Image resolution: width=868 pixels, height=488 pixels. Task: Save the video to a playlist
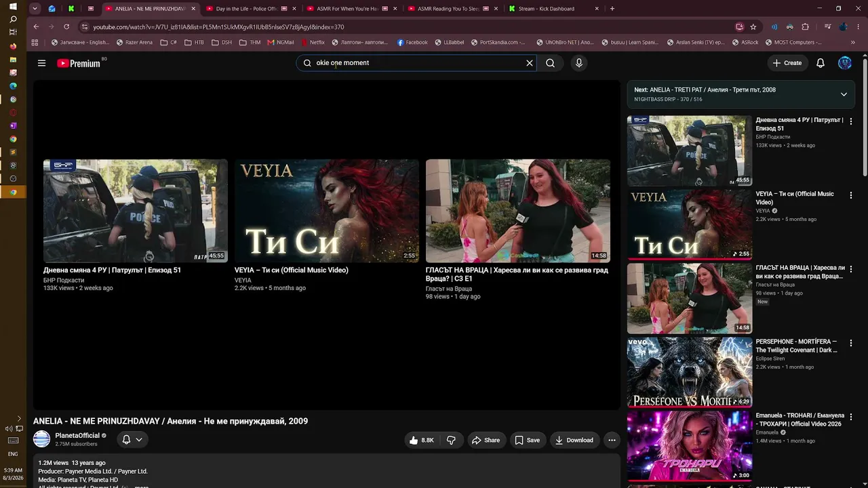point(527,441)
